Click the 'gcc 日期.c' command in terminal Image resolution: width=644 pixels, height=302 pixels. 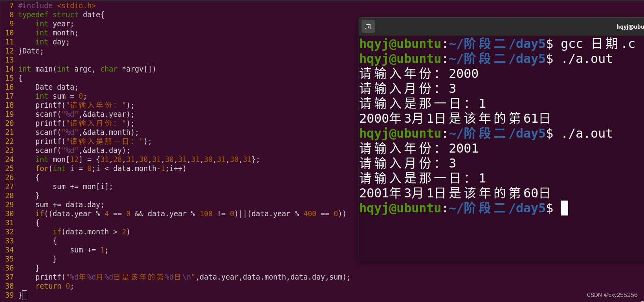click(x=598, y=44)
